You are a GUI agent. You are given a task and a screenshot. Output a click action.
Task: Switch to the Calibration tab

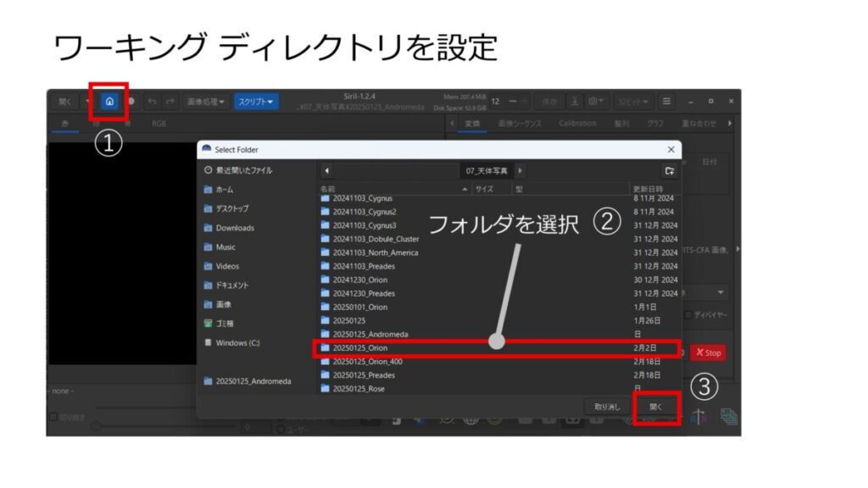point(577,124)
